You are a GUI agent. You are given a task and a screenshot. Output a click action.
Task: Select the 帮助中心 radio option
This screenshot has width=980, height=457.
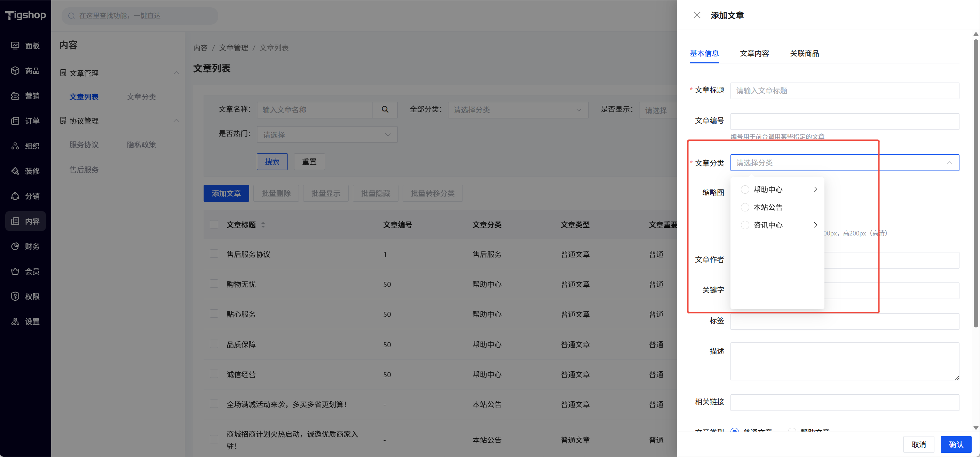tap(745, 189)
